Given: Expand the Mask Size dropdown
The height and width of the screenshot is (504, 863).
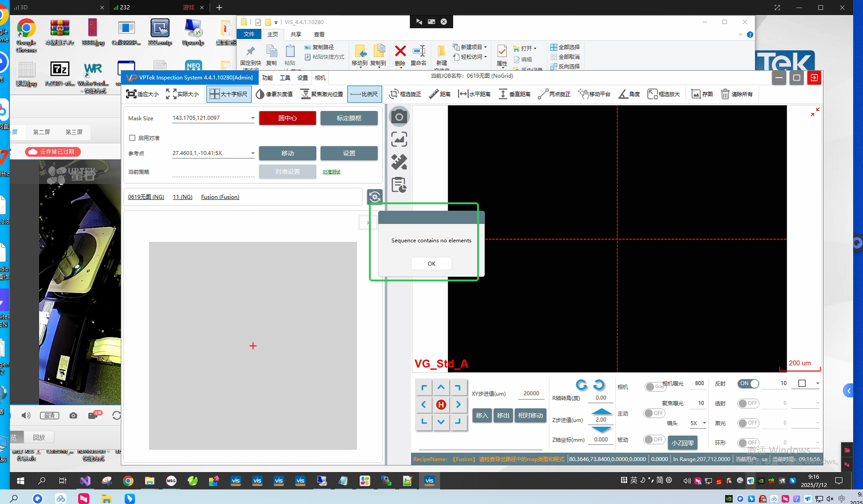Looking at the screenshot, I should click(253, 118).
